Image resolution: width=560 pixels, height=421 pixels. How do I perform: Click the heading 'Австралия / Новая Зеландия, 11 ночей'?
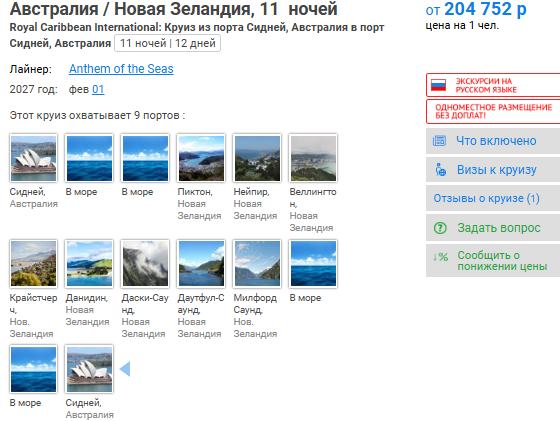click(174, 9)
